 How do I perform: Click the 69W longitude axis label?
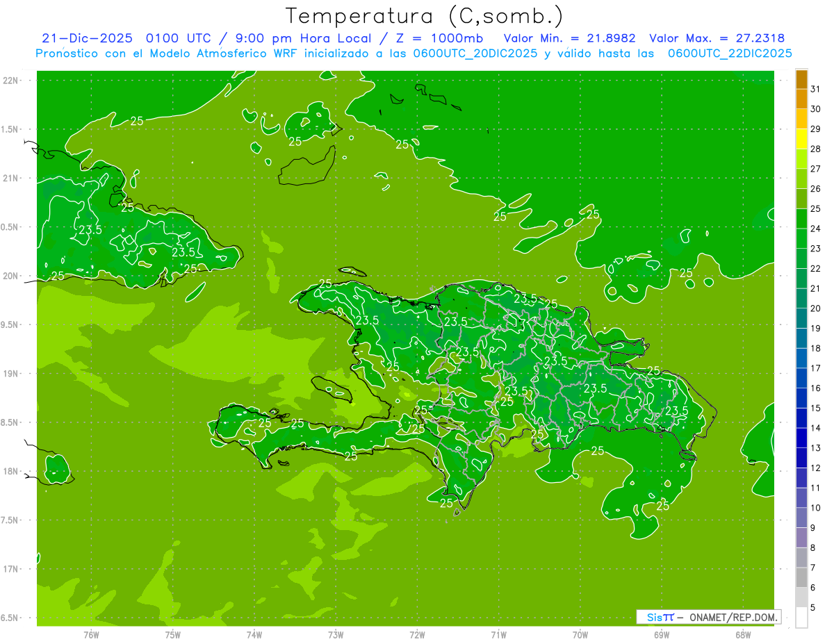pyautogui.click(x=662, y=635)
